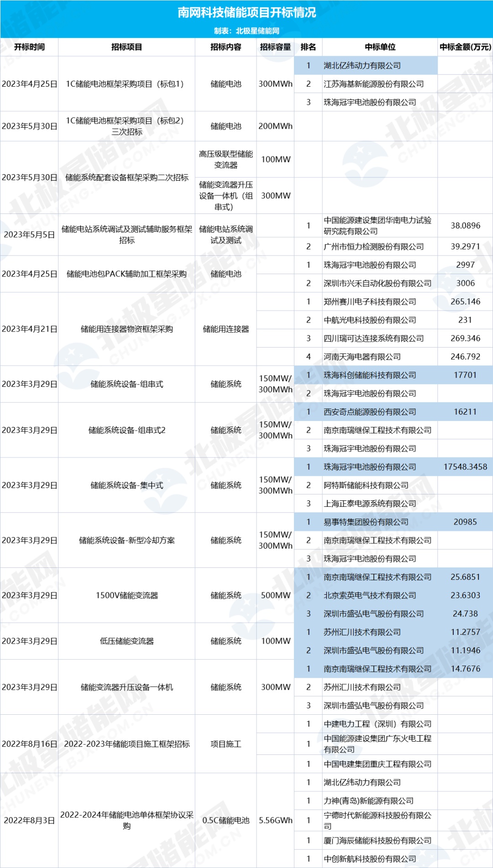Screen dimensions: 493x868
Task: Click 深圳市兴禾自动化股份有限公司
Action: (x=377, y=283)
